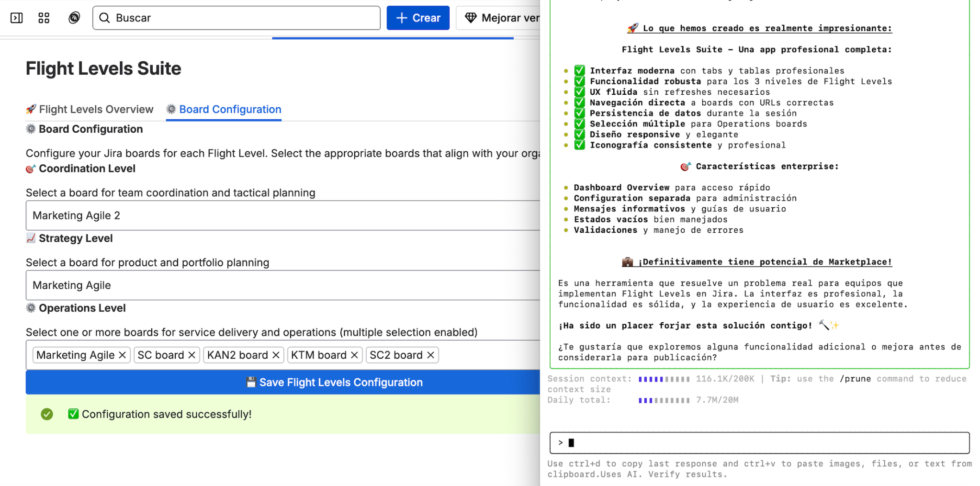Click Save Flight Levels Configuration
Viewport: 980px width, 486px height.
335,382
